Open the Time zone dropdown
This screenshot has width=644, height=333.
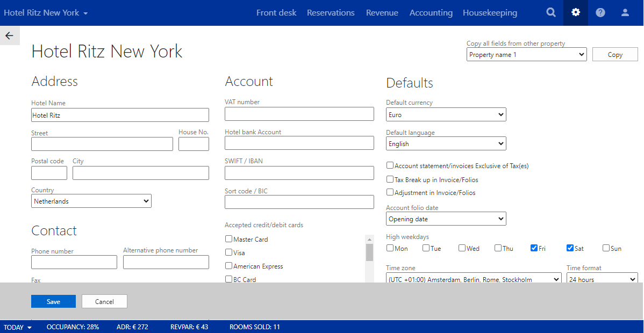(x=474, y=278)
